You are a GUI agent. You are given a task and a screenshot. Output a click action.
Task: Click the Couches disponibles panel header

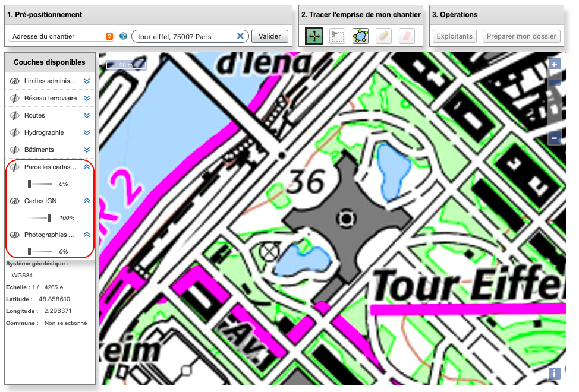coord(49,62)
